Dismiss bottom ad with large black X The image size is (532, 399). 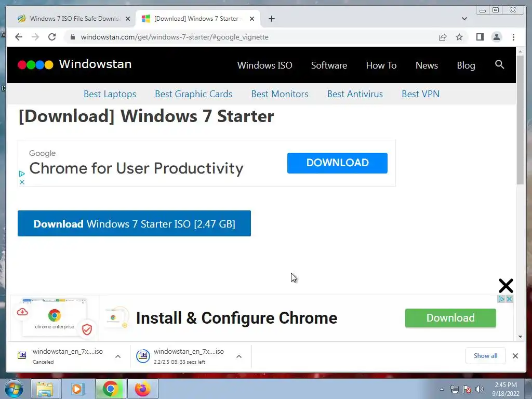click(506, 286)
